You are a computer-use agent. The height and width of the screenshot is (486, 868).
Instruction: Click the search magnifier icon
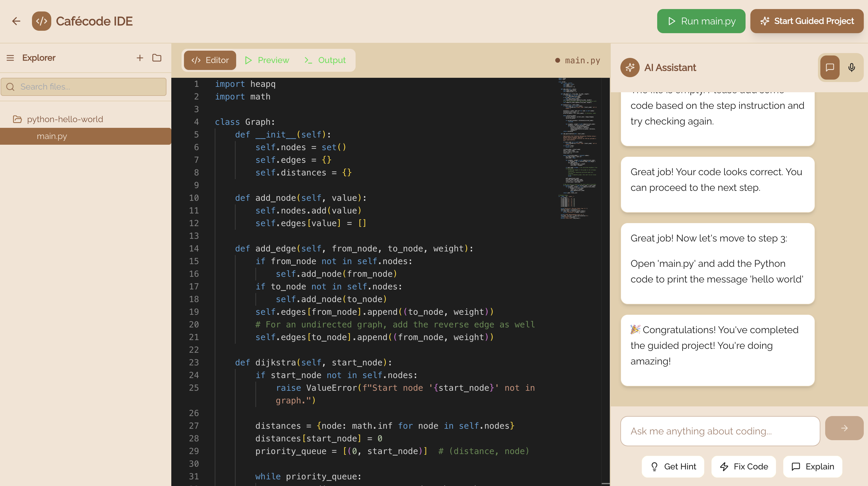(11, 87)
